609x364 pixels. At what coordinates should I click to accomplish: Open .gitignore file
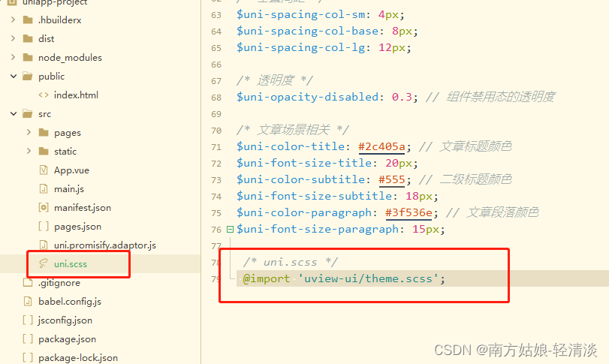[59, 282]
